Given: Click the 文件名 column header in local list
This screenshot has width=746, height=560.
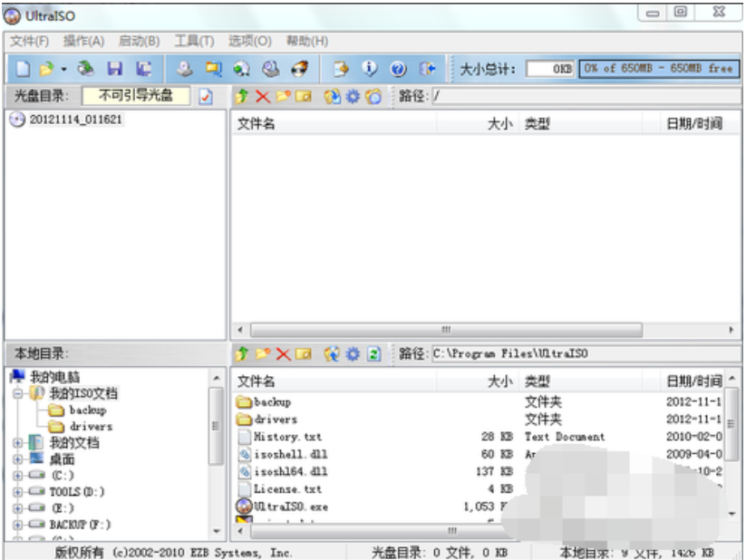Looking at the screenshot, I should (x=257, y=381).
